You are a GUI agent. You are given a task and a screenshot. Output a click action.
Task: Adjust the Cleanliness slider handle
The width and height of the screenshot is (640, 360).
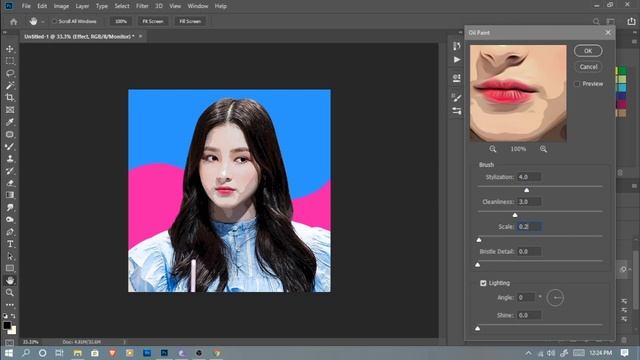click(515, 215)
